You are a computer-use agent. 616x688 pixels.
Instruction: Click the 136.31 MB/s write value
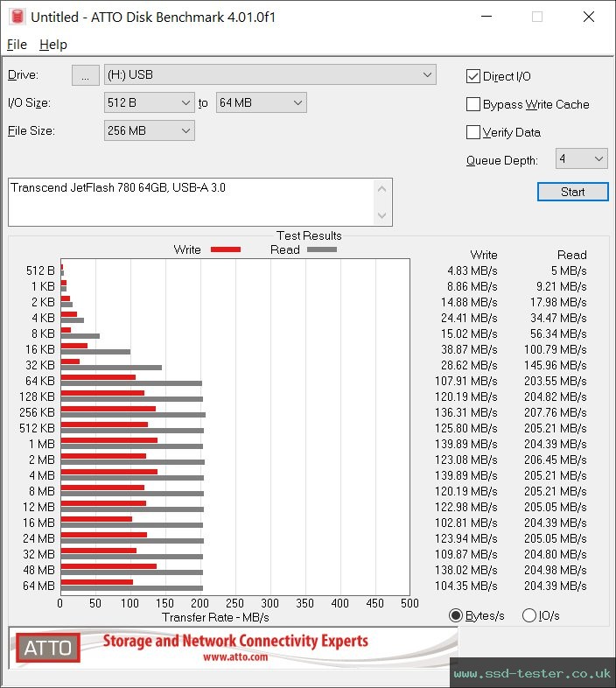coord(466,412)
